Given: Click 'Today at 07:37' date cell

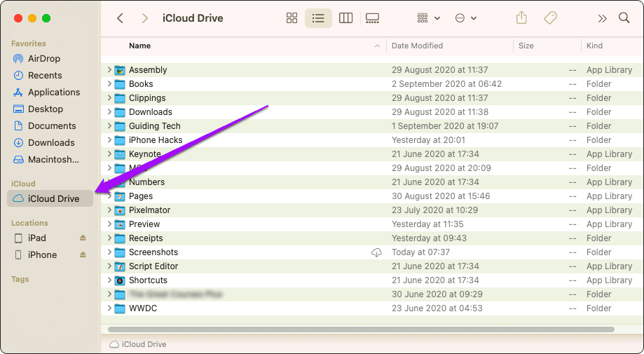Looking at the screenshot, I should (x=420, y=252).
